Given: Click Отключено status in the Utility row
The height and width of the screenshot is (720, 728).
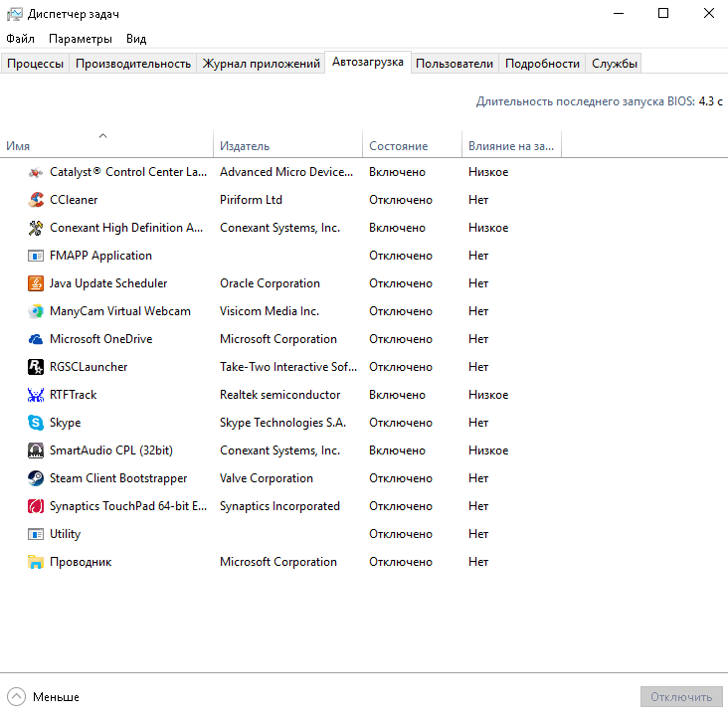Looking at the screenshot, I should 401,534.
